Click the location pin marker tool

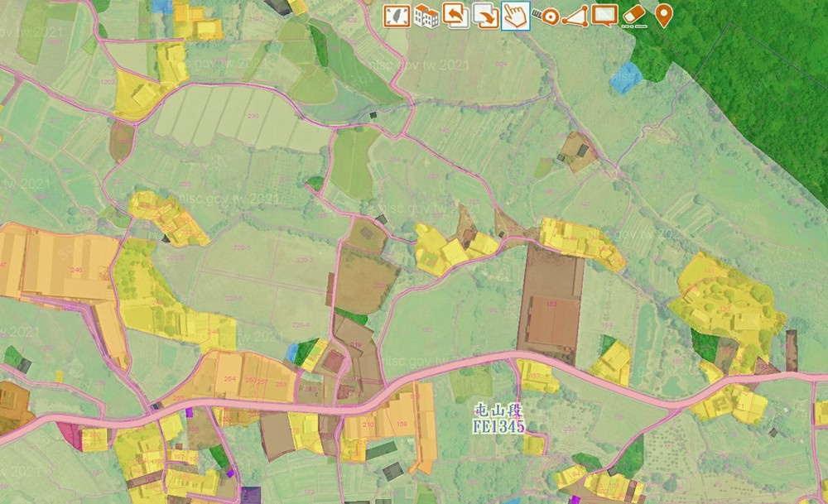(663, 15)
